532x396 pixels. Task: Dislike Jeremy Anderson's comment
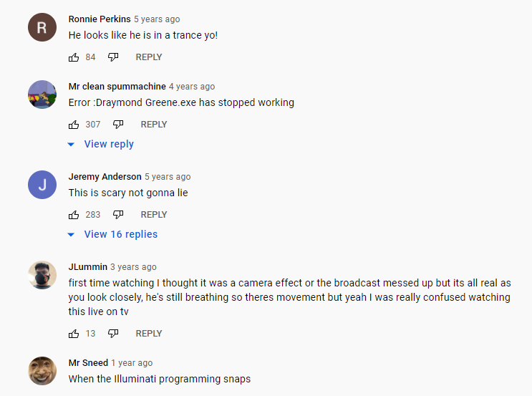tap(118, 215)
